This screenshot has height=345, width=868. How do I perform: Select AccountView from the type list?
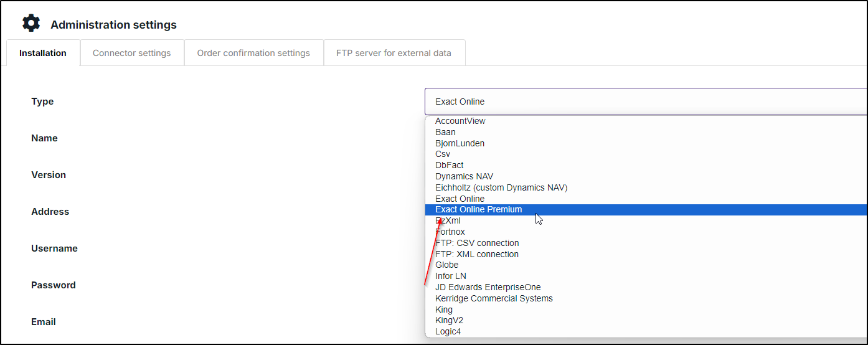(646, 121)
